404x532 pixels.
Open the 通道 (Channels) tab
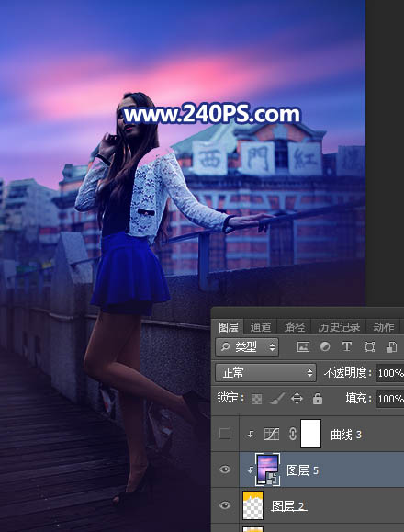click(x=260, y=327)
